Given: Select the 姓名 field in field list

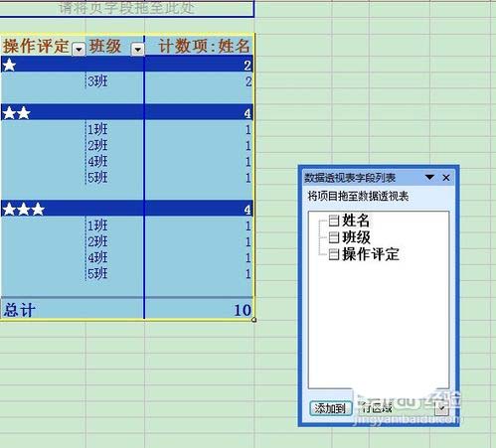Looking at the screenshot, I should (x=356, y=221).
